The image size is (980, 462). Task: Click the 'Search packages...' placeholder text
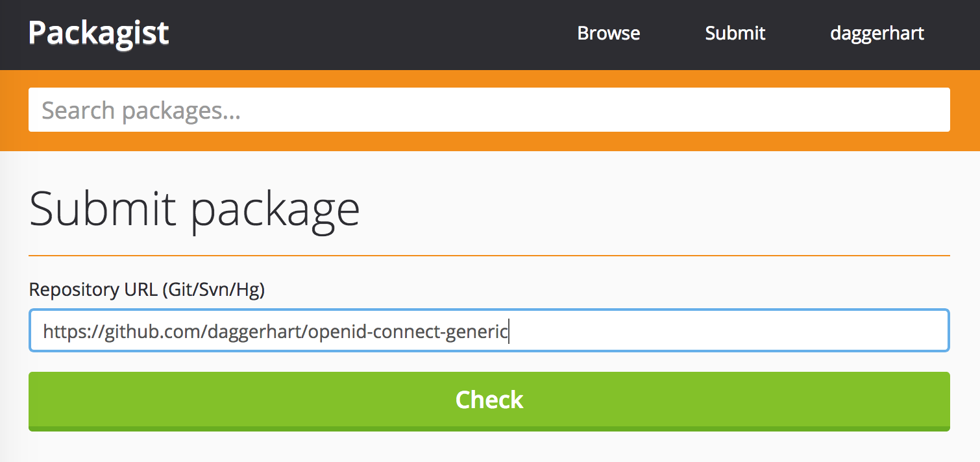[141, 111]
